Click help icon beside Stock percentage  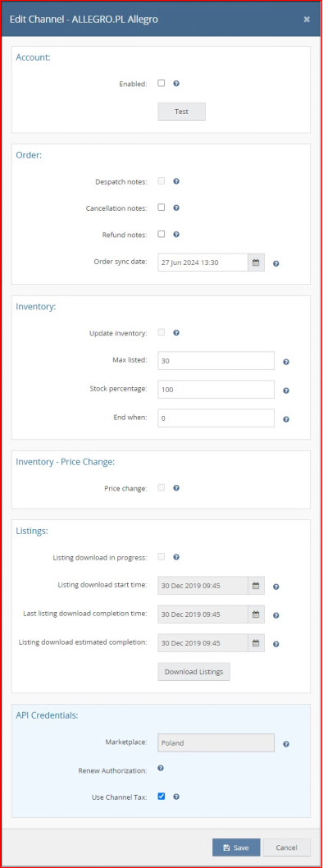tap(286, 391)
